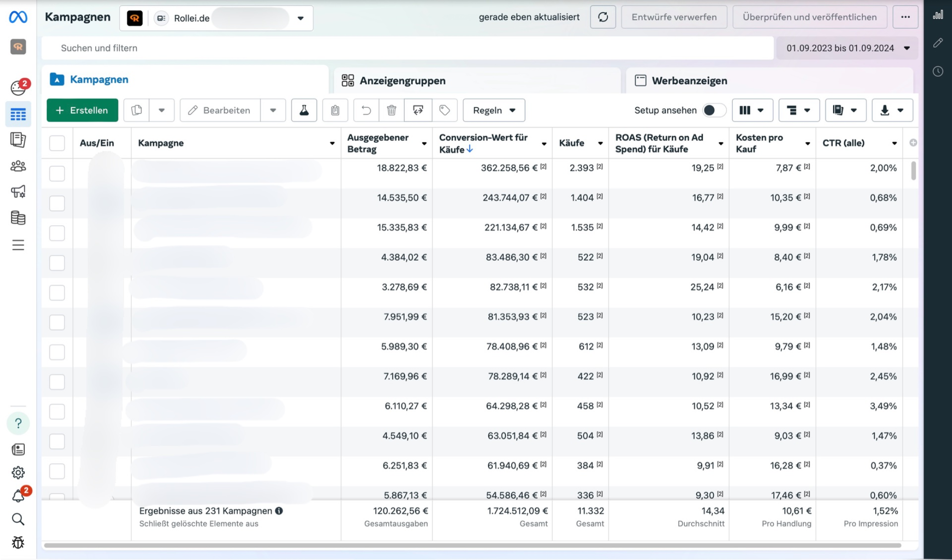Screen dimensions: 952x560
Task: Open the charts panel icon on right rail
Action: tap(938, 15)
